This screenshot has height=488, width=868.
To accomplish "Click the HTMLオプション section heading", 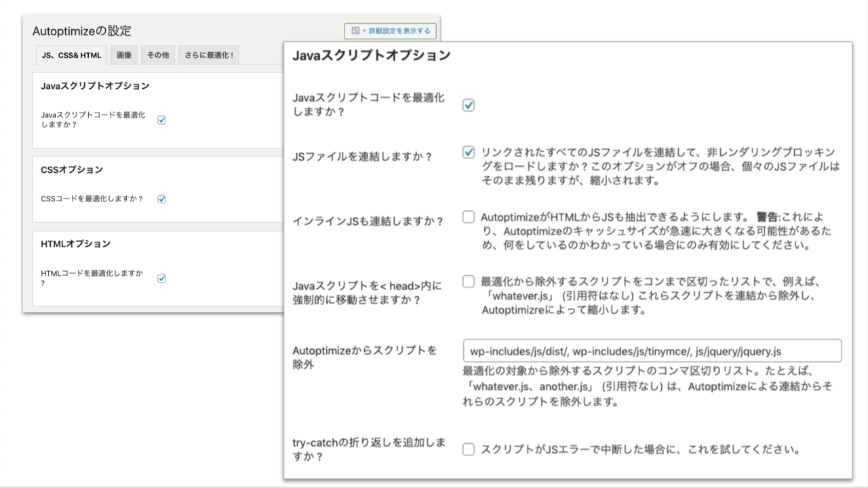I will (75, 243).
